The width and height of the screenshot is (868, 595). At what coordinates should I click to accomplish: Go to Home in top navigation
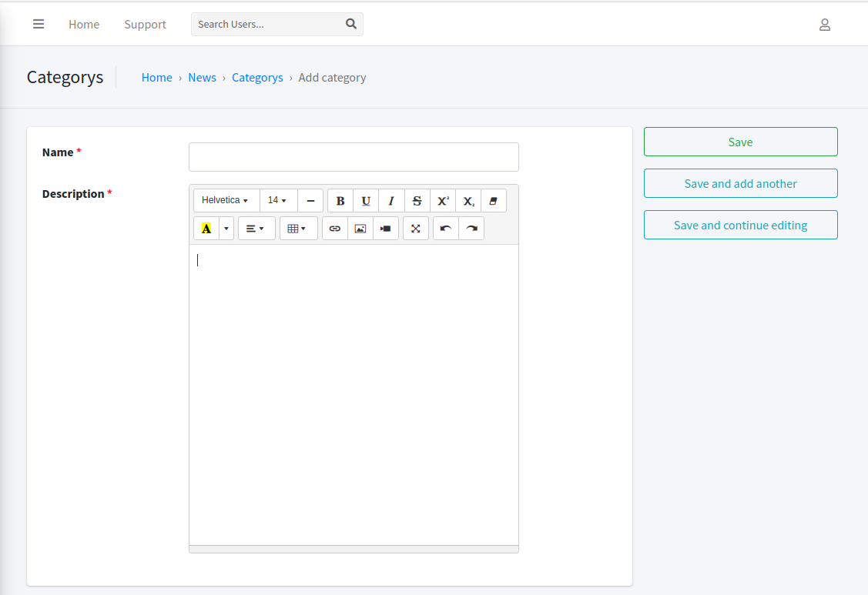pyautogui.click(x=84, y=25)
